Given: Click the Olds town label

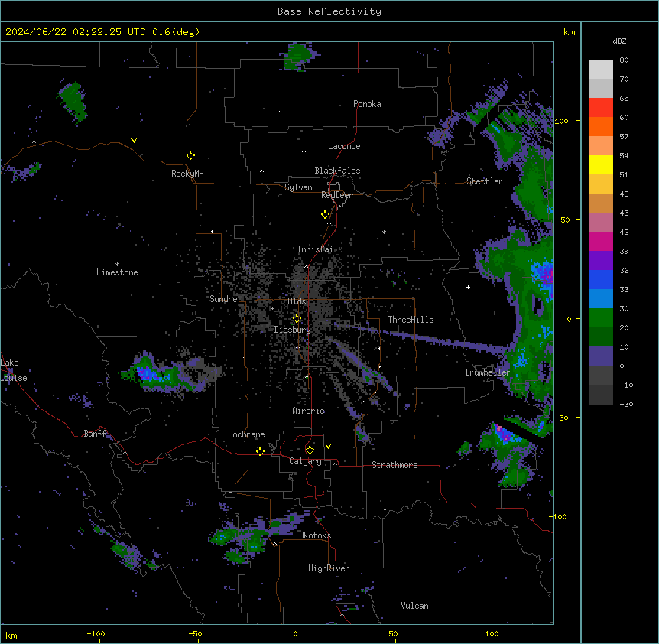Looking at the screenshot, I should click(x=297, y=301).
